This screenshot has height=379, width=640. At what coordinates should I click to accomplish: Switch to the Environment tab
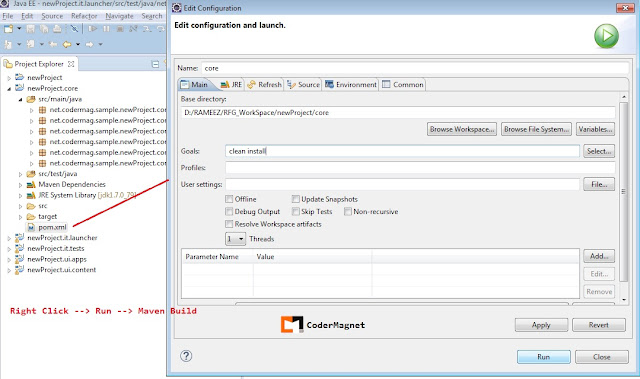point(351,84)
